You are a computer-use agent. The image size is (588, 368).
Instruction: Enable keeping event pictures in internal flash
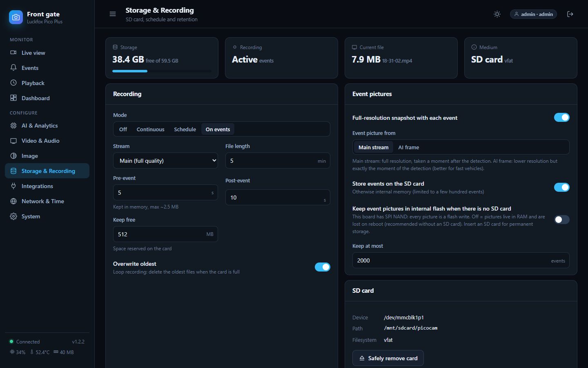(561, 220)
